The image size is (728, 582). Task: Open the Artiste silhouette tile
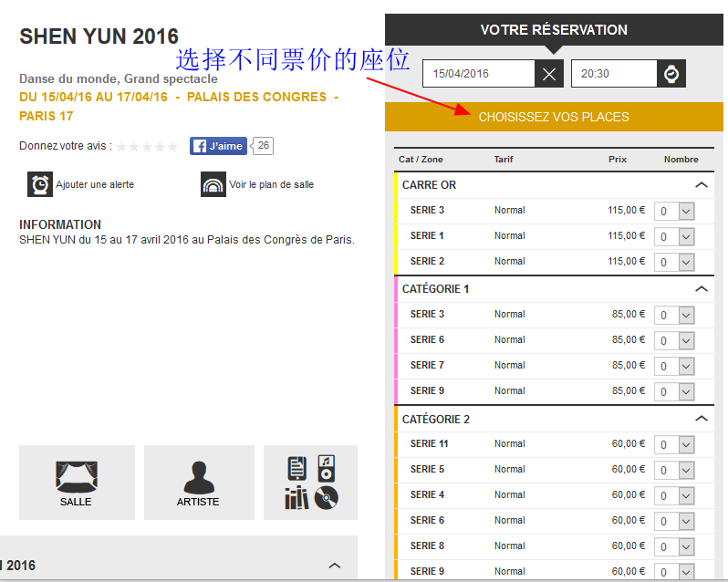(199, 483)
